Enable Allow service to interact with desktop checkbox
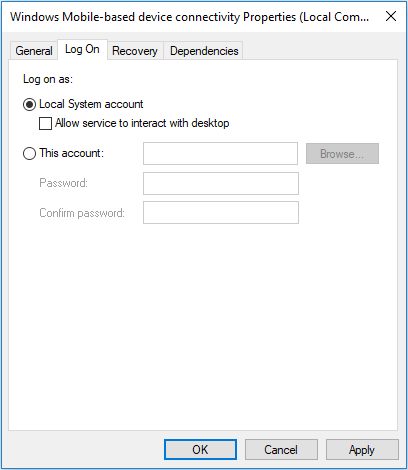Image resolution: width=408 pixels, height=470 pixels. point(45,123)
